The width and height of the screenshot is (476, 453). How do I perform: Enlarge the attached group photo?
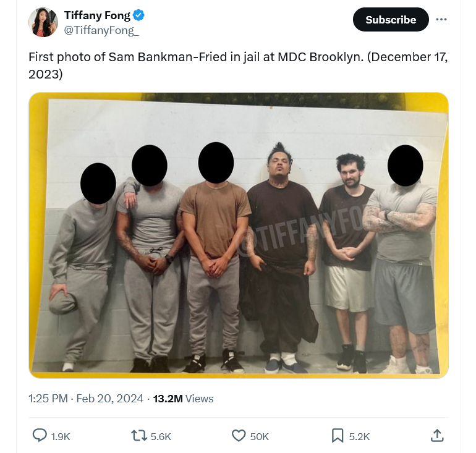point(238,235)
